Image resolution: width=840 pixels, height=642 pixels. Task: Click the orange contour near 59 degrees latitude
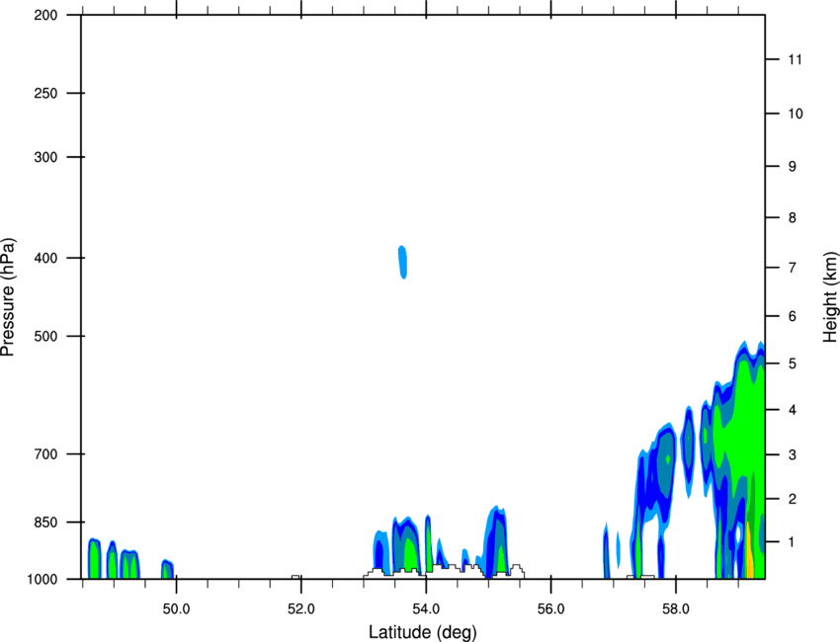[749, 551]
